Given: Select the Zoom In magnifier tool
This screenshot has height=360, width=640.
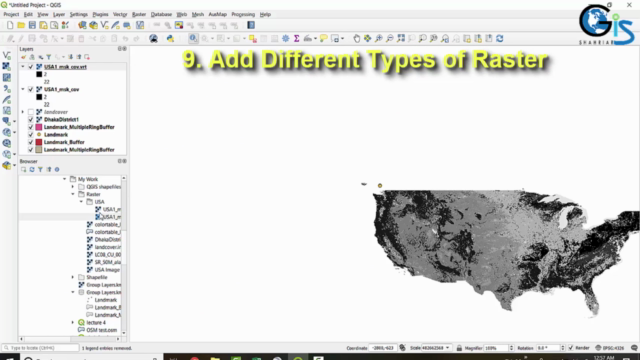Looking at the screenshot, I should pyautogui.click(x=379, y=38).
